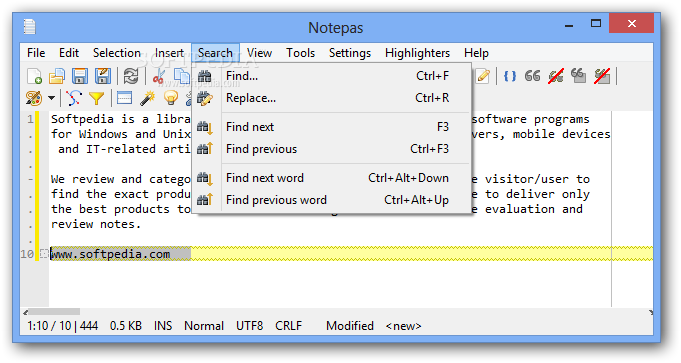
Task: Choose Find... from the Search menu
Action: (332, 76)
